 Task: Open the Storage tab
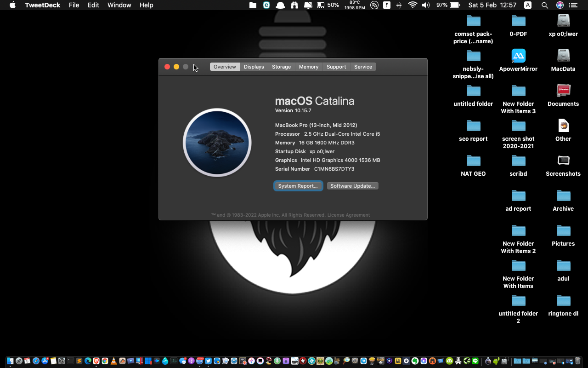coord(281,67)
